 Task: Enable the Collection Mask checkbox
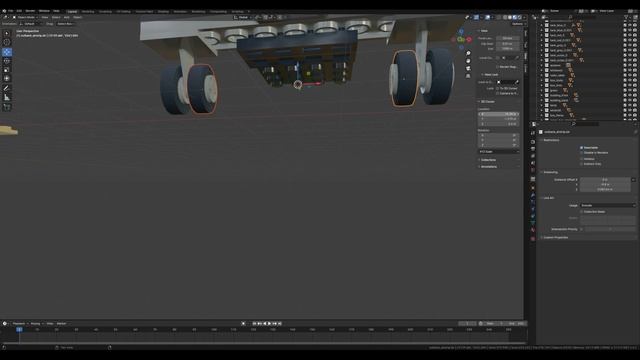click(x=581, y=212)
